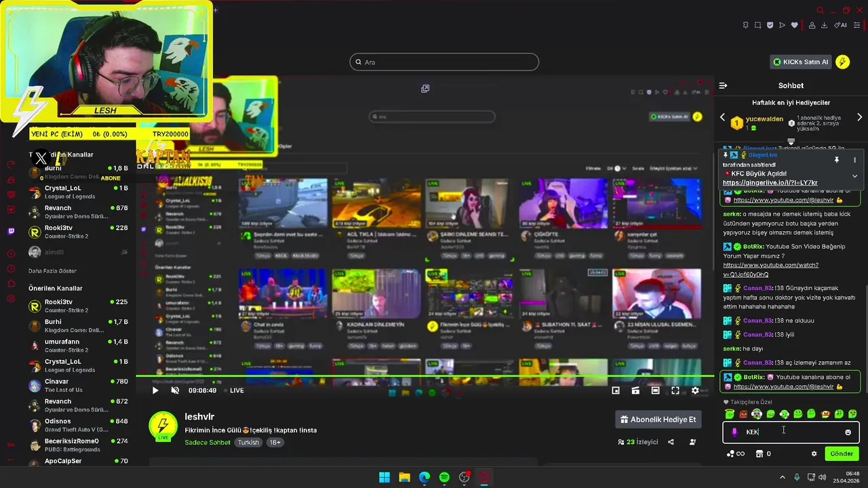The width and height of the screenshot is (868, 488).
Task: Open the yellow lightning profile avatar
Action: pos(843,62)
